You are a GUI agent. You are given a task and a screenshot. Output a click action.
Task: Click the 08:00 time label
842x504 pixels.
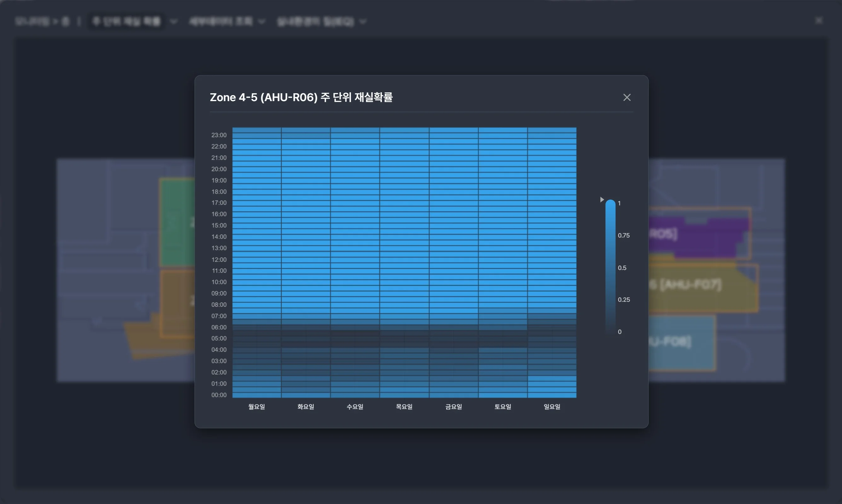coord(219,305)
